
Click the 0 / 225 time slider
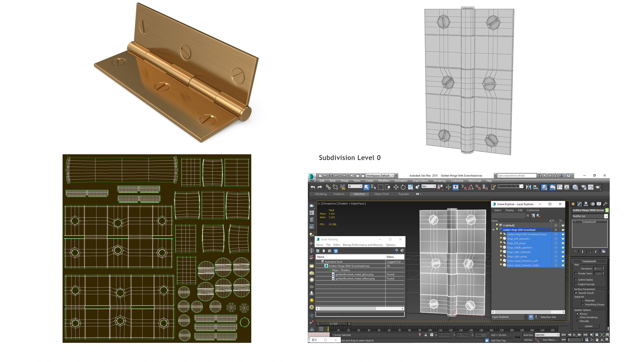333,324
